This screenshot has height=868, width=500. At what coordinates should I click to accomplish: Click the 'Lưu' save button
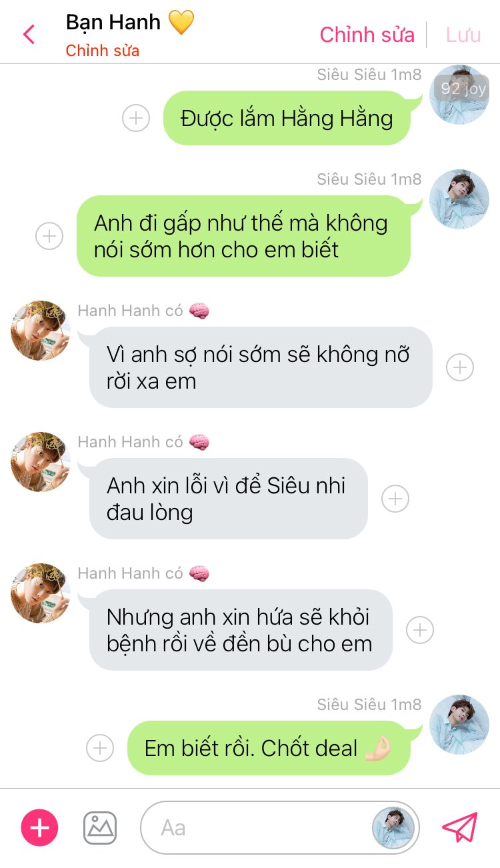[463, 35]
